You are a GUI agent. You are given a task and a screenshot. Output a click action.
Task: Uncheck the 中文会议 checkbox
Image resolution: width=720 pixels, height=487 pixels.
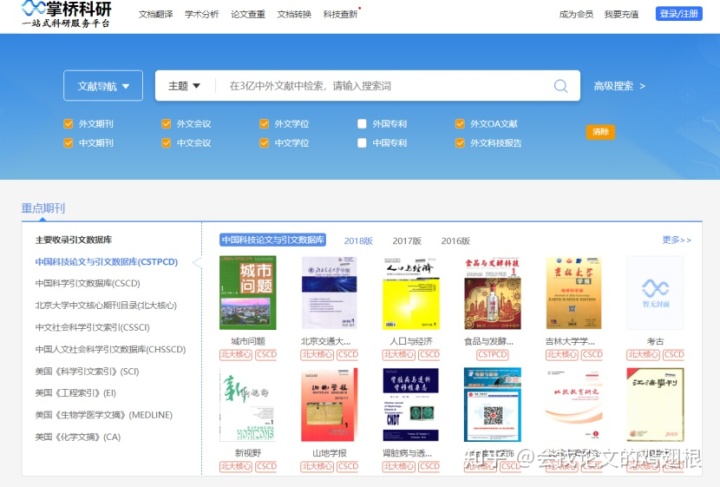pyautogui.click(x=166, y=143)
